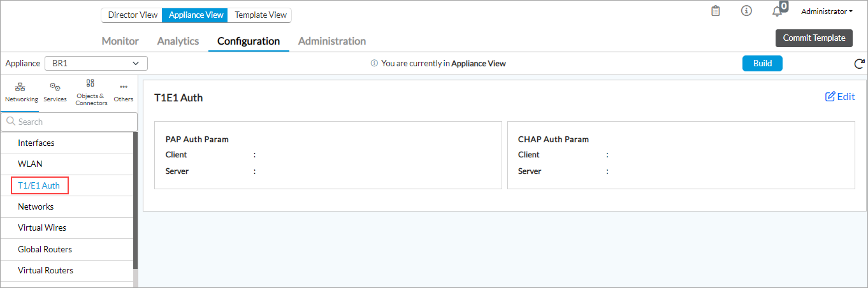Select Virtual Wires in the sidebar
The width and height of the screenshot is (868, 288).
[67, 227]
